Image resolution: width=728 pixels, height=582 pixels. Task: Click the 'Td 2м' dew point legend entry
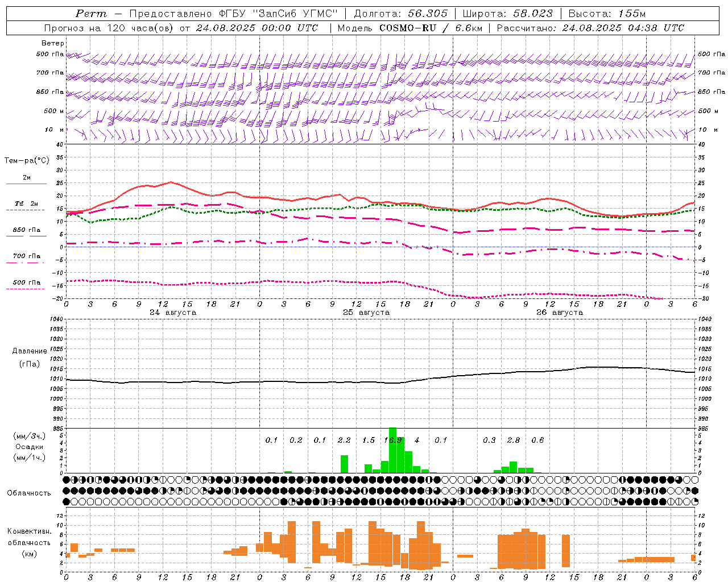pos(27,203)
